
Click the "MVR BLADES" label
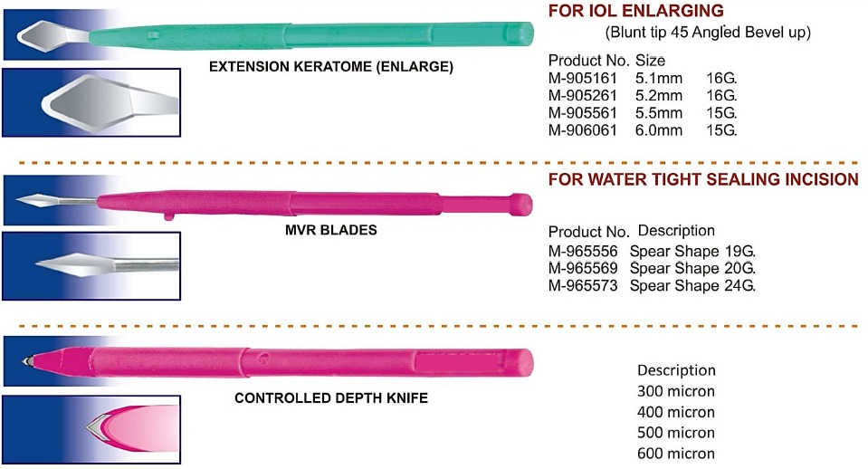330,231
